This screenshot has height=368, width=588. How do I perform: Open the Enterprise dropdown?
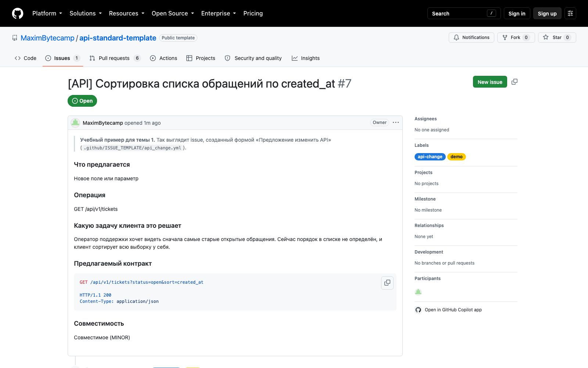(x=218, y=13)
